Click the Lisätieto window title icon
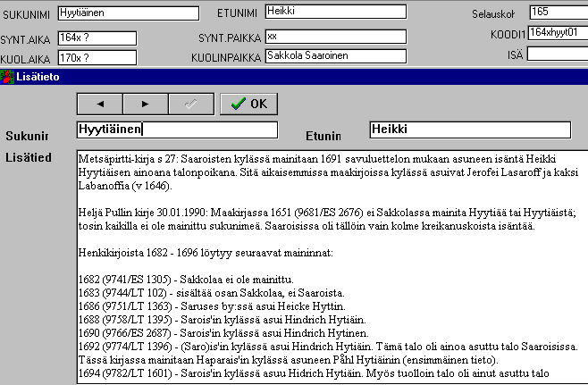The width and height of the screenshot is (588, 385). pos(7,77)
